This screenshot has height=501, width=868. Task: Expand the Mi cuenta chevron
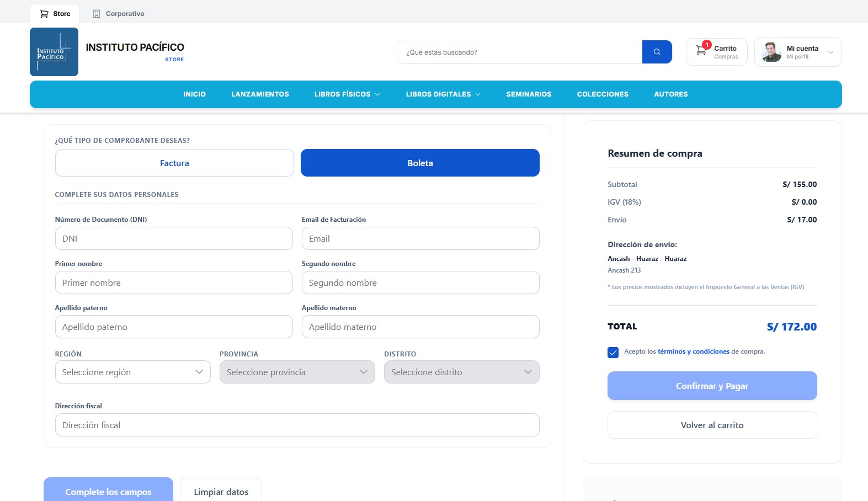[x=830, y=52]
